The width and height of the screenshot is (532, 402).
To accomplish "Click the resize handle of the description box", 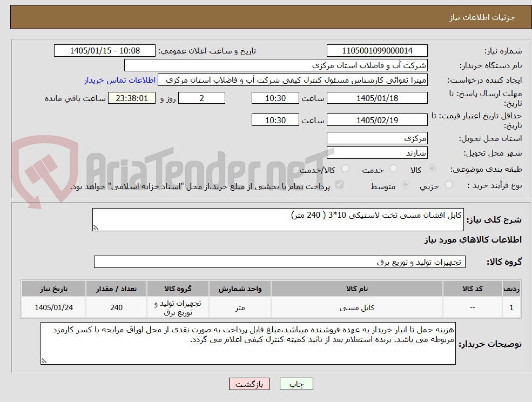I will (96, 228).
